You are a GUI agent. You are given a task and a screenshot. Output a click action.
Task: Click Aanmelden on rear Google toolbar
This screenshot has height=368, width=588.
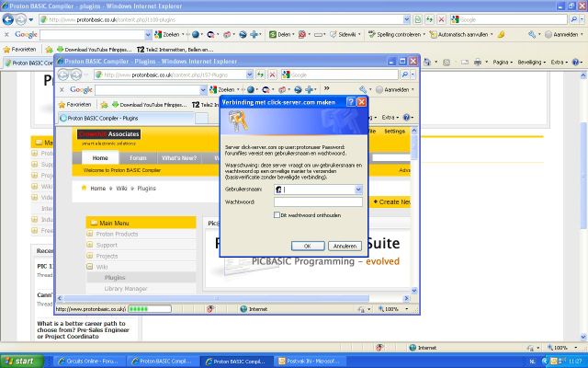561,35
